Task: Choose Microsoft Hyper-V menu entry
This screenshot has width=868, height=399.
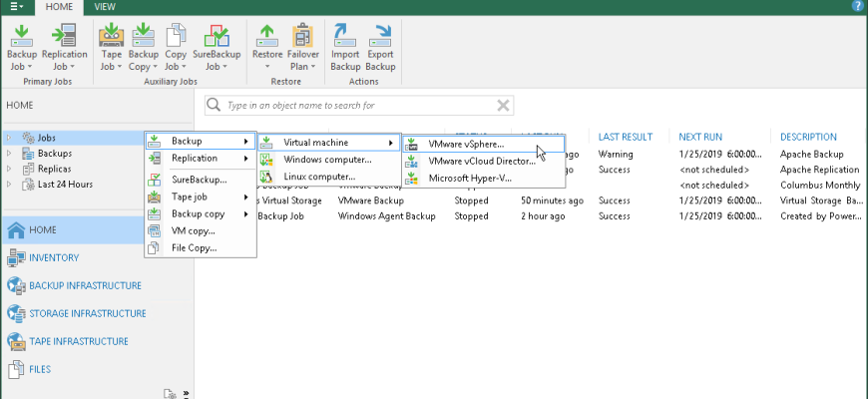Action: 469,178
